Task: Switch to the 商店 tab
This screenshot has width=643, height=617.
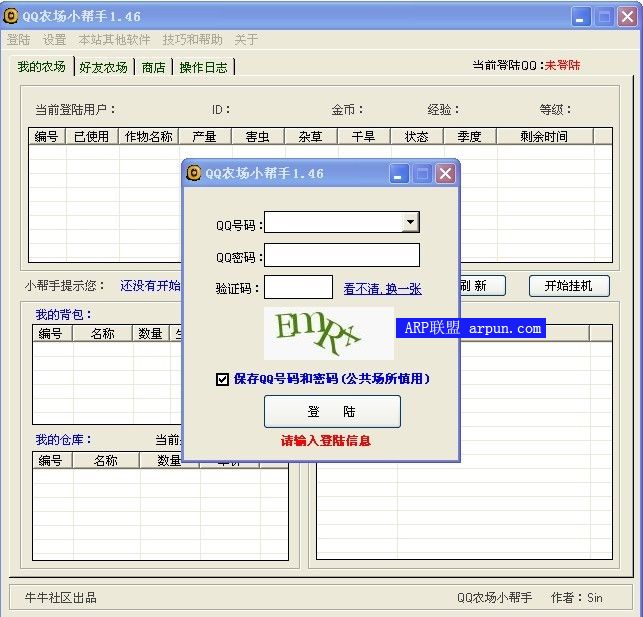Action: [x=153, y=67]
